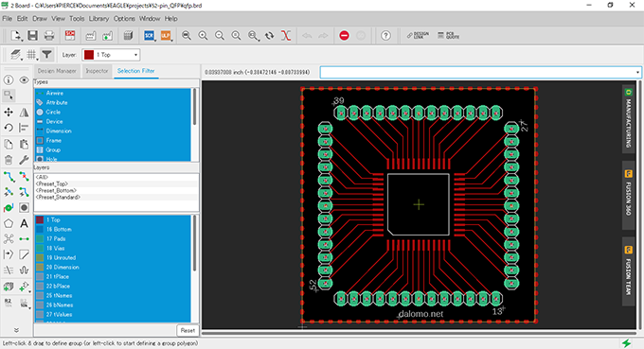Select the Ratsnest tool

9,238
